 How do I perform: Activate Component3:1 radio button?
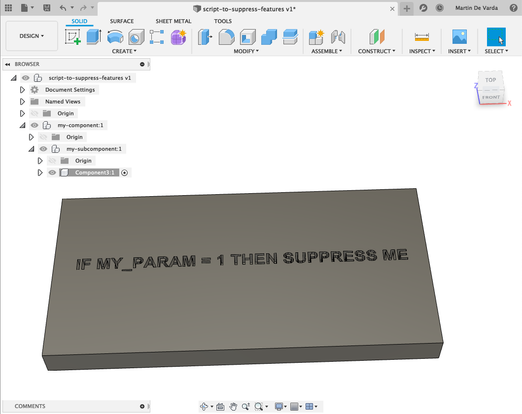coord(124,173)
